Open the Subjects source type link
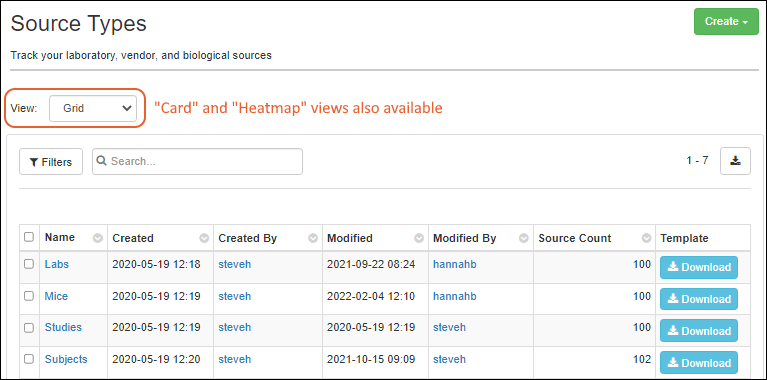767x380 pixels. pyautogui.click(x=66, y=359)
